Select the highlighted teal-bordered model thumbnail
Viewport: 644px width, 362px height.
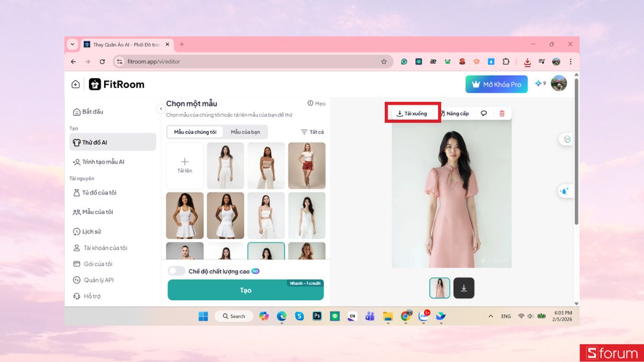(266, 251)
